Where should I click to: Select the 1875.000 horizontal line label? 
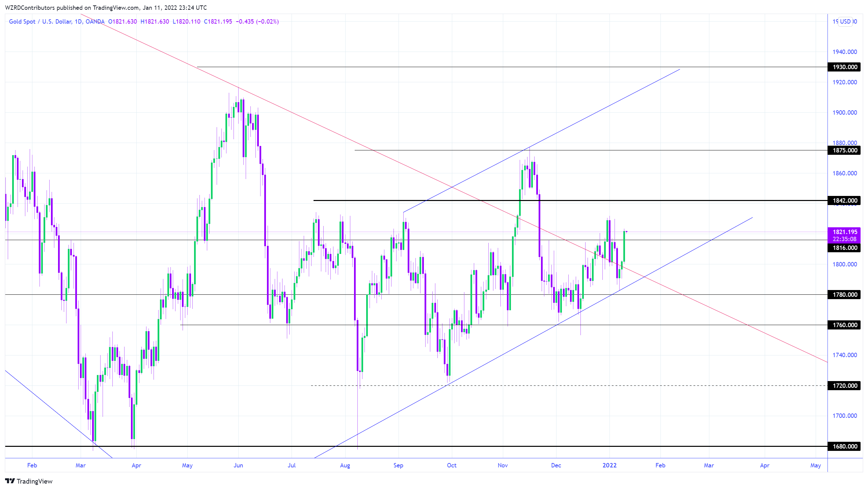[x=844, y=150]
